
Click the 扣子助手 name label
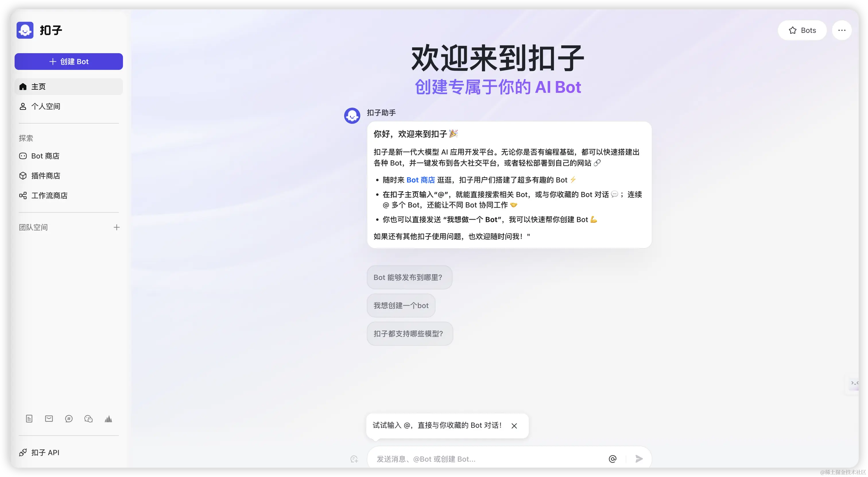(381, 113)
